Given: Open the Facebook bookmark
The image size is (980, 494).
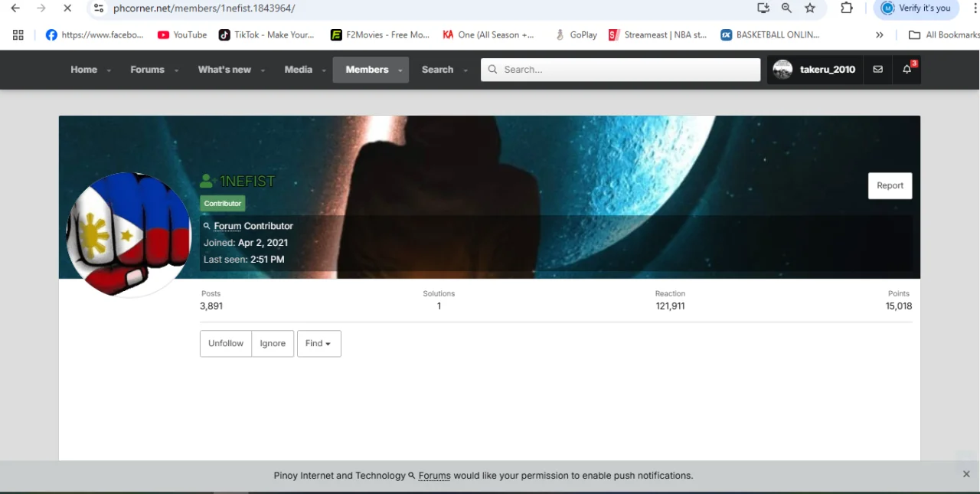Looking at the screenshot, I should (94, 34).
